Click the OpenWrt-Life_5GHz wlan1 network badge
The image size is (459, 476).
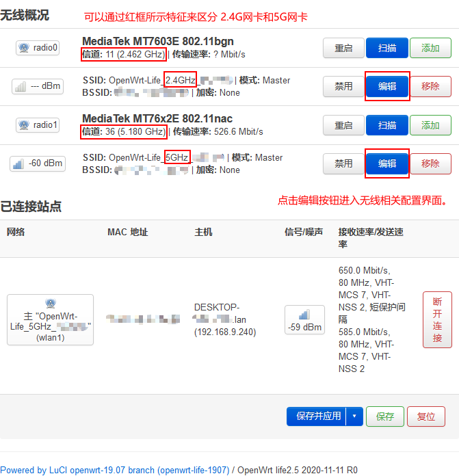click(50, 319)
